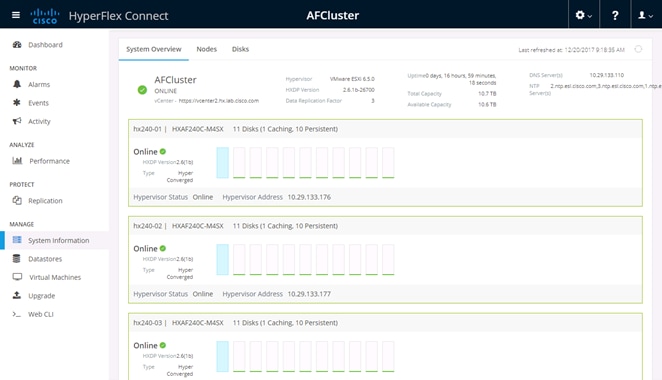Open the settings gear dropdown
The width and height of the screenshot is (662, 380).
(583, 15)
